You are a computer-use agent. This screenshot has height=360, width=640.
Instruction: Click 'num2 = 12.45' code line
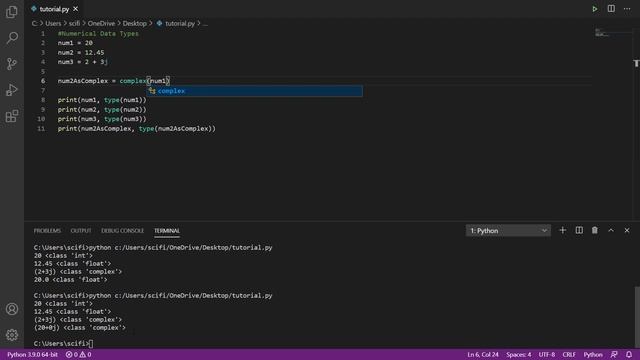pyautogui.click(x=81, y=53)
